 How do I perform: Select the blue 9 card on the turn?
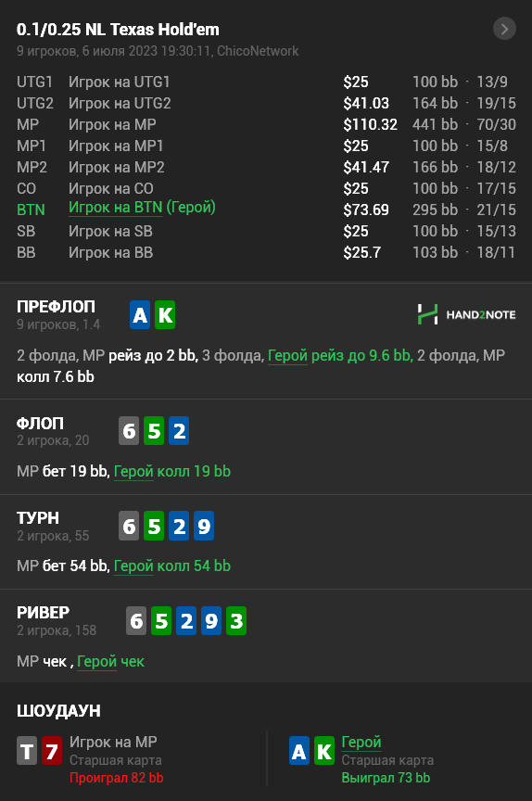[x=204, y=526]
